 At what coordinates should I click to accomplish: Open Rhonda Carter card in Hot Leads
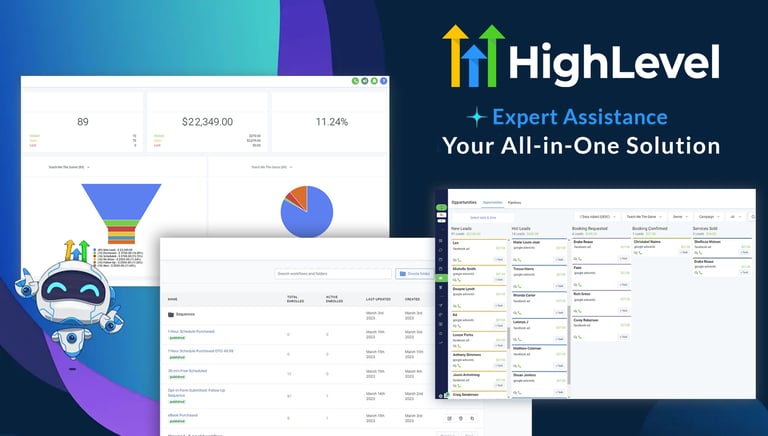pyautogui.click(x=539, y=305)
